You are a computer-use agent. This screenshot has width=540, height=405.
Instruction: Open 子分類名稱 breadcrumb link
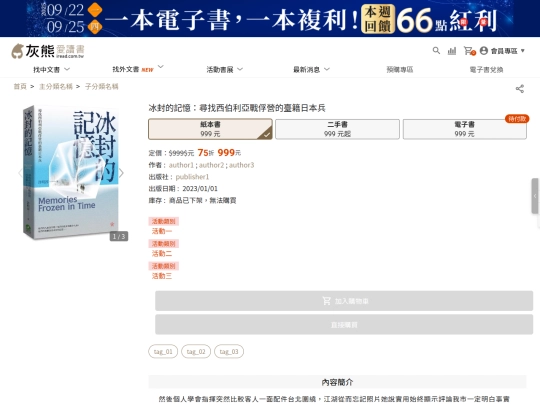click(x=102, y=86)
